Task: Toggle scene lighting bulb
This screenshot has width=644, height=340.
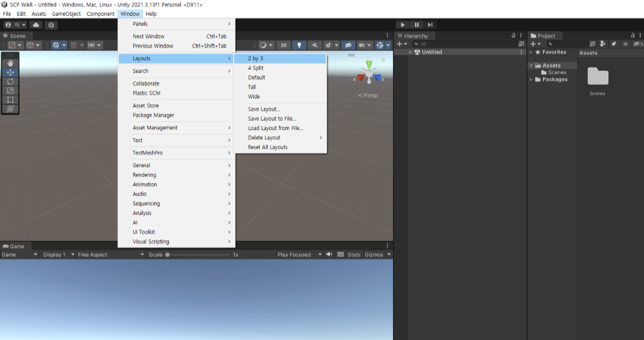Action: click(x=299, y=45)
